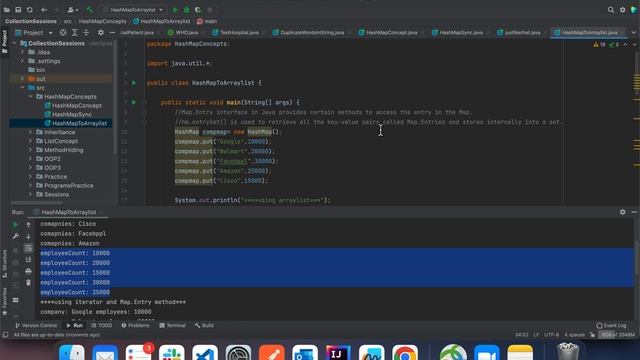Image resolution: width=640 pixels, height=360 pixels.
Task: Click the down arrow in Run panel
Action: coord(28,236)
